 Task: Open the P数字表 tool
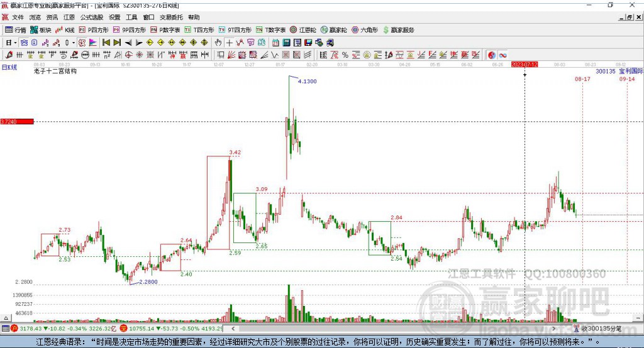click(165, 30)
